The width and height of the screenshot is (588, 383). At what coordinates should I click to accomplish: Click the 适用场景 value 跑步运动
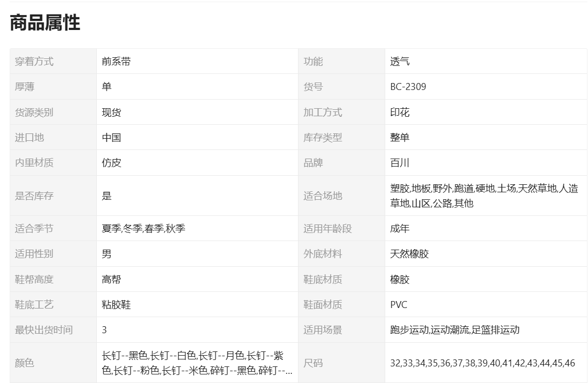pos(409,330)
